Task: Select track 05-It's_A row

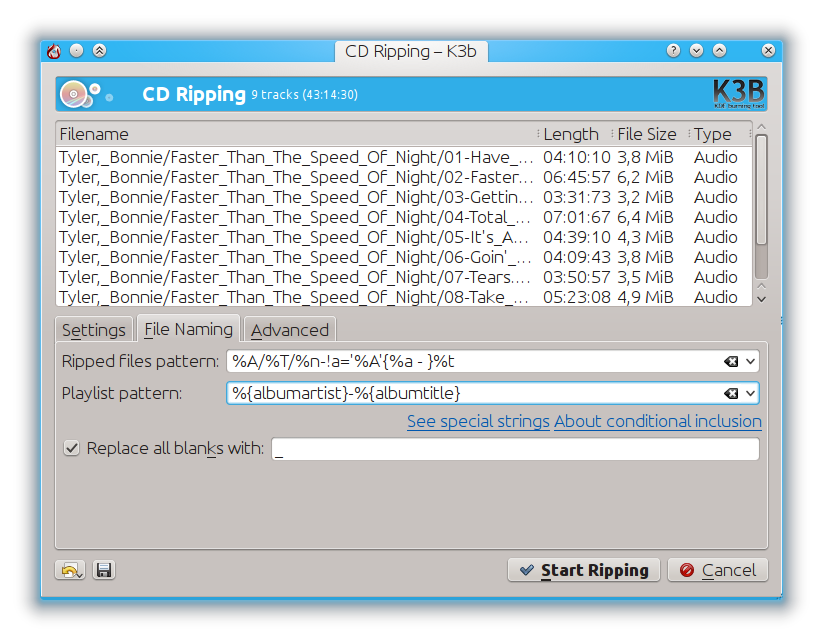Action: click(x=404, y=237)
